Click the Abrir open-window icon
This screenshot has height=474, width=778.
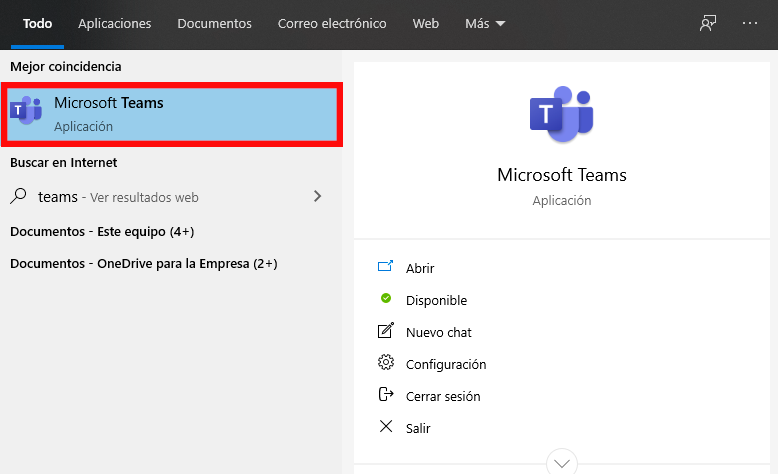386,267
